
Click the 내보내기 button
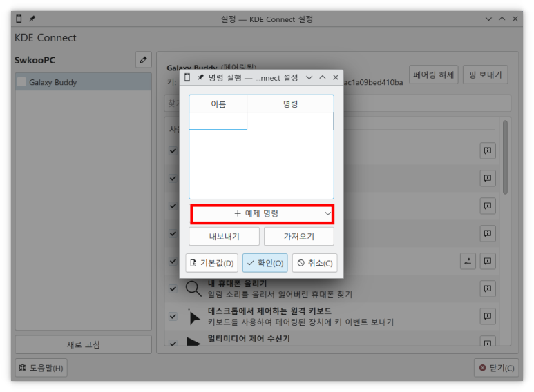point(224,237)
